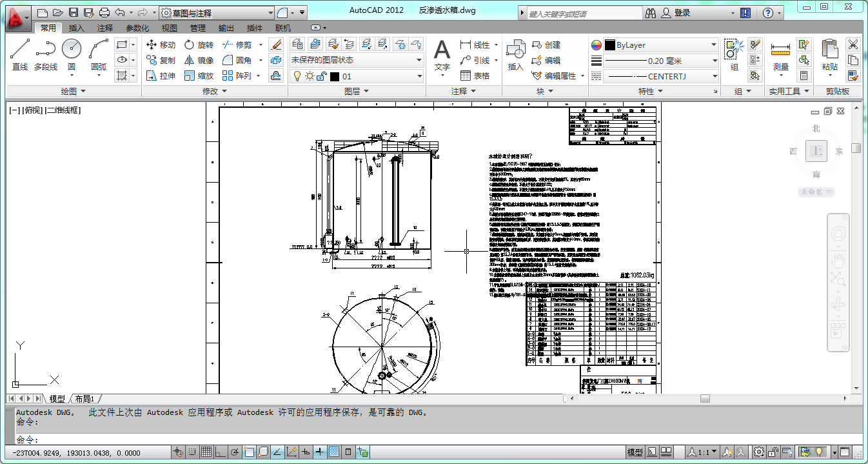The height and width of the screenshot is (464, 868).
Task: Click the 引线 (Leader) tool
Action: point(475,60)
